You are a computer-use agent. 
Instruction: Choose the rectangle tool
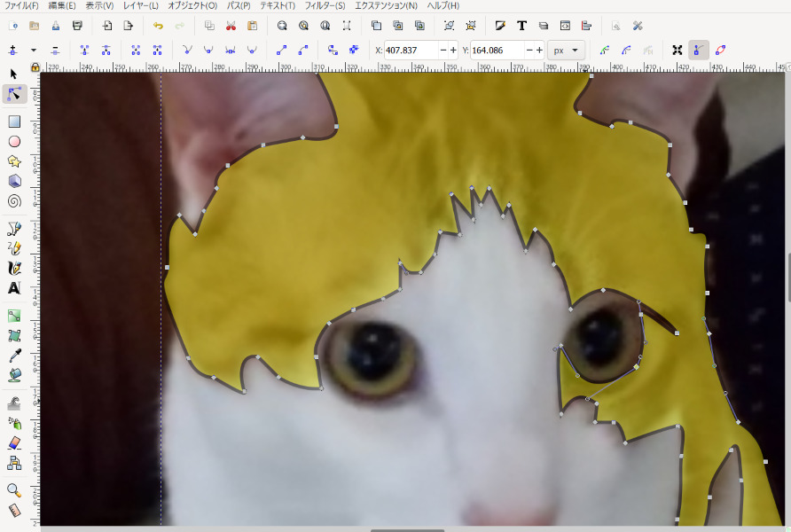(x=14, y=121)
